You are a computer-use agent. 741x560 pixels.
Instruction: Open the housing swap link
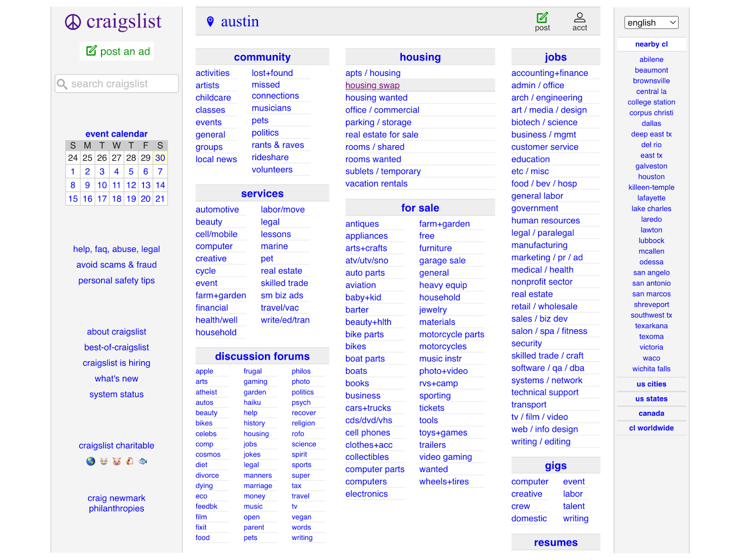click(x=372, y=85)
